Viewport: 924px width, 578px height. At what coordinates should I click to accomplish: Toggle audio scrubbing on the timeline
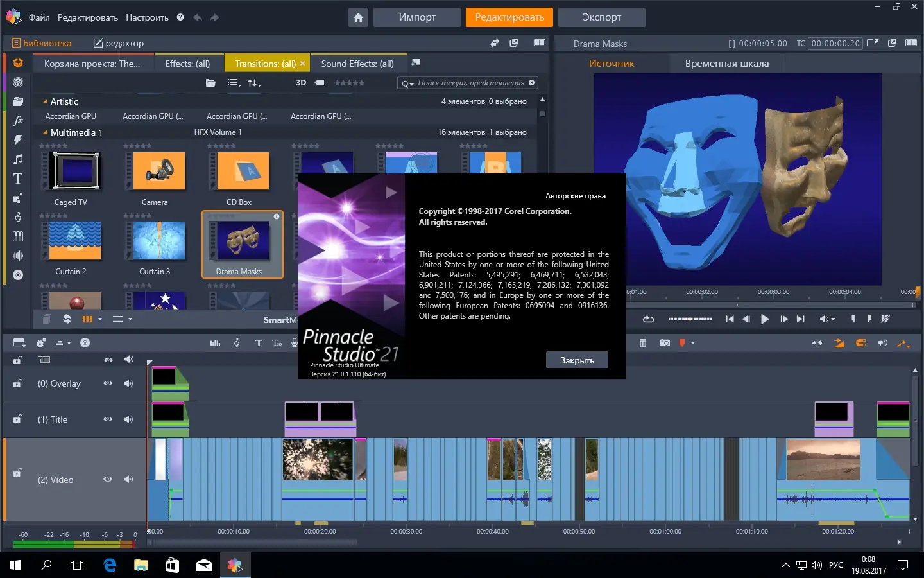pos(883,343)
